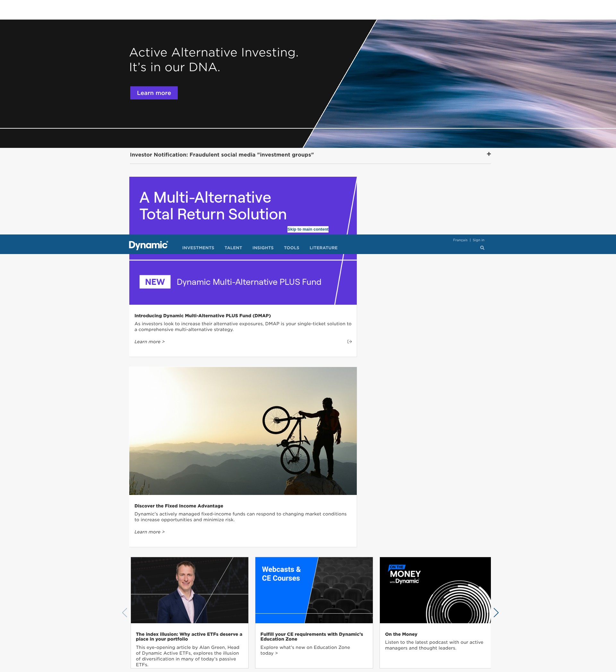616x672 pixels.
Task: Click Fulfill your CE requirements title
Action: [x=312, y=637]
